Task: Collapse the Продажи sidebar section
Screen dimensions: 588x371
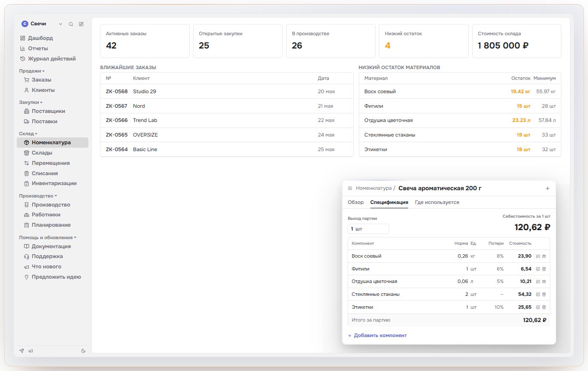Action: (x=32, y=71)
